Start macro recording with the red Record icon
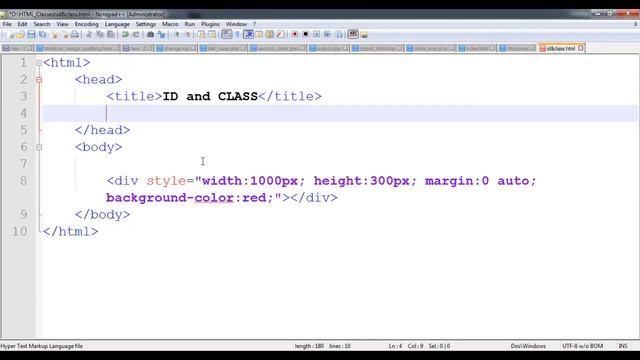 point(294,35)
